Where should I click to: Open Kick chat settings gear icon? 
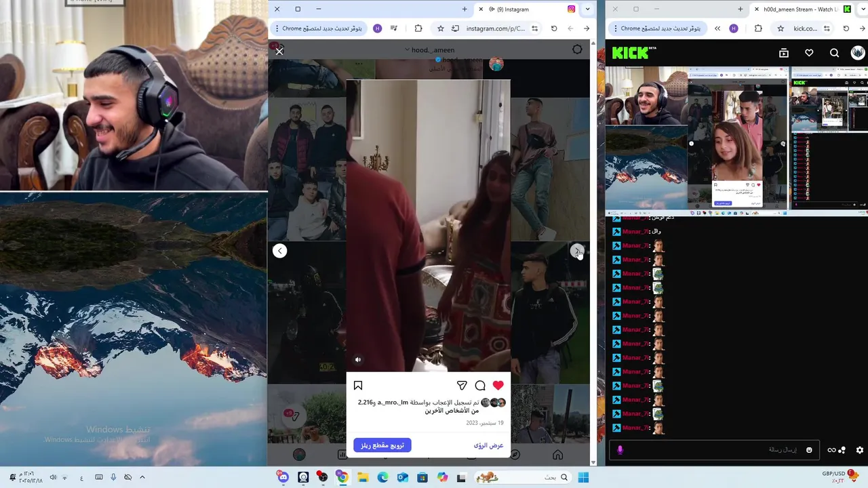(x=860, y=450)
